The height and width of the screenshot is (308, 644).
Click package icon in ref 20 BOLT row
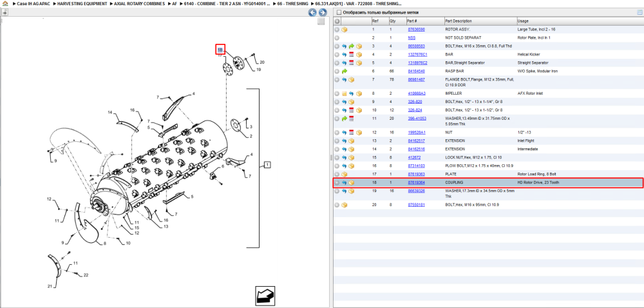point(345,204)
